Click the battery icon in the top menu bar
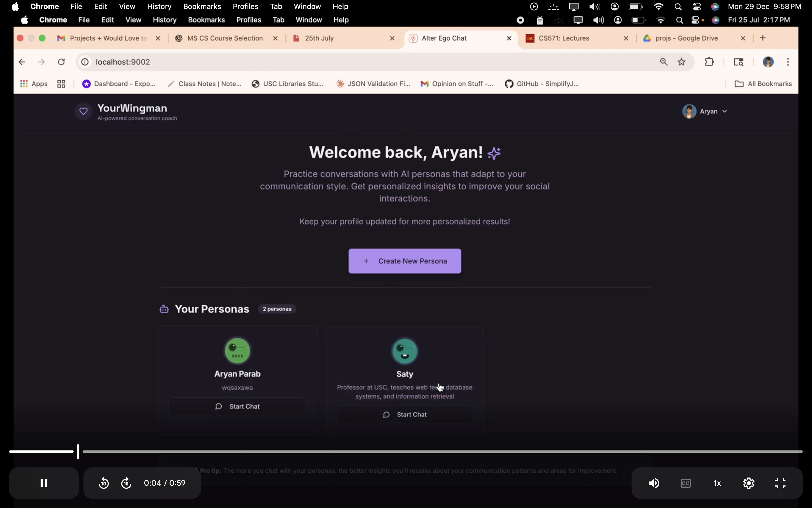The height and width of the screenshot is (508, 812). point(636,6)
